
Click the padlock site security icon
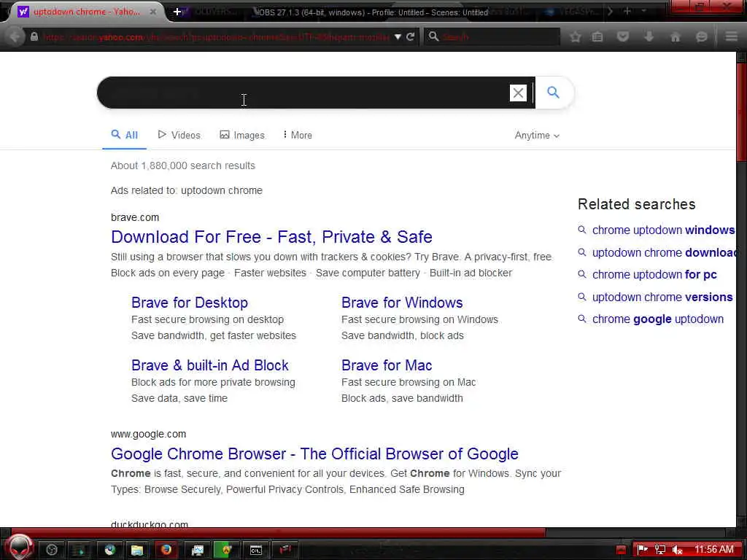tap(34, 36)
